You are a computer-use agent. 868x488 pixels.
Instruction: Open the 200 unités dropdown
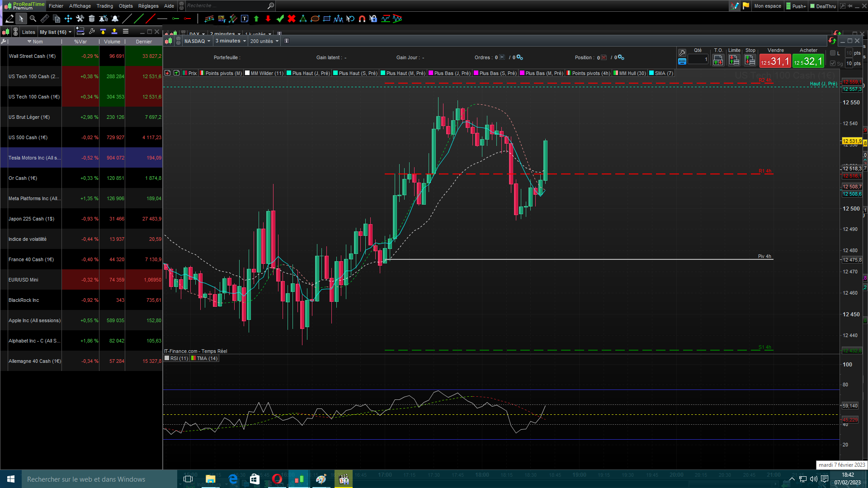pos(264,41)
